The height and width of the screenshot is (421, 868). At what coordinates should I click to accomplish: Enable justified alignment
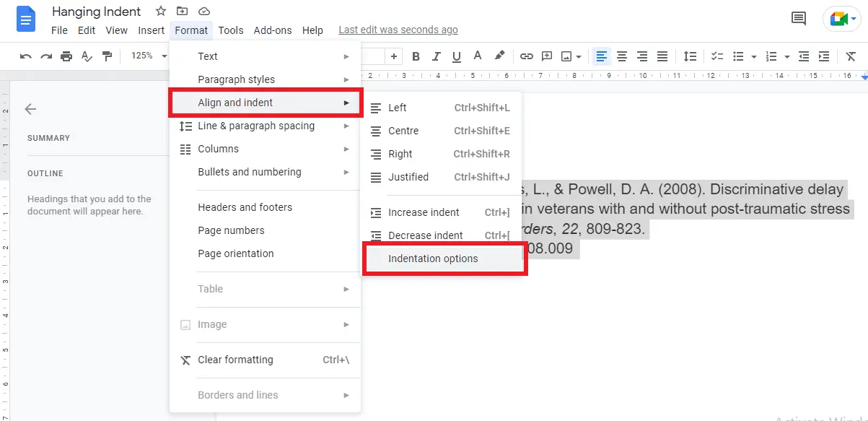[x=662, y=56]
